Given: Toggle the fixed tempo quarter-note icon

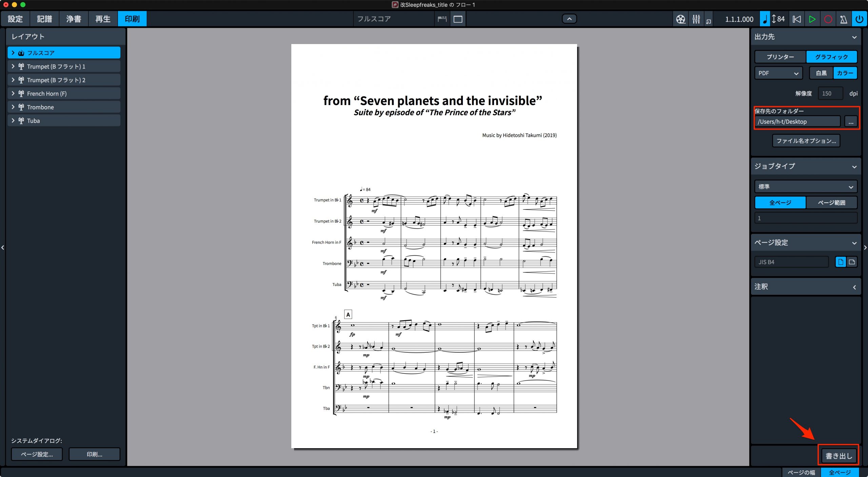Looking at the screenshot, I should 765,19.
